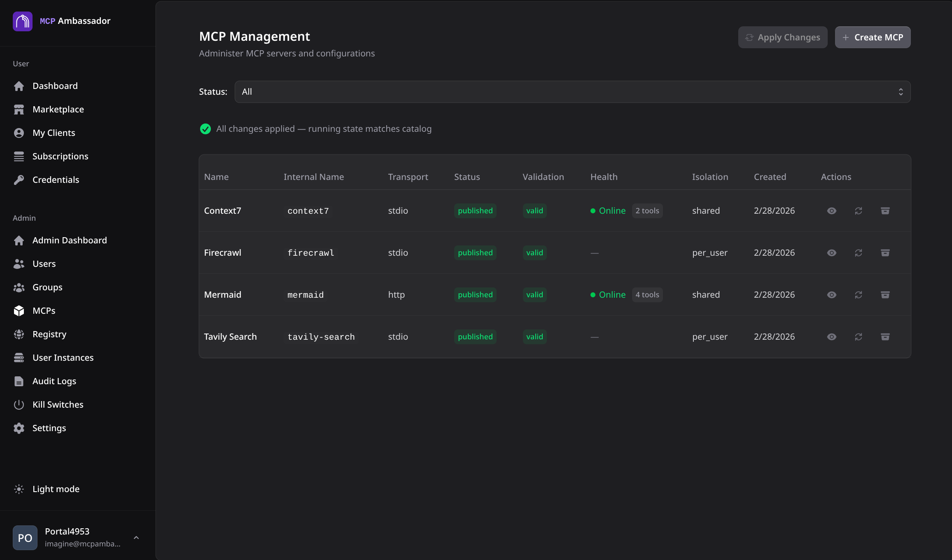Switch to Light mode
Screen dimensions: 952x560
tap(56, 489)
